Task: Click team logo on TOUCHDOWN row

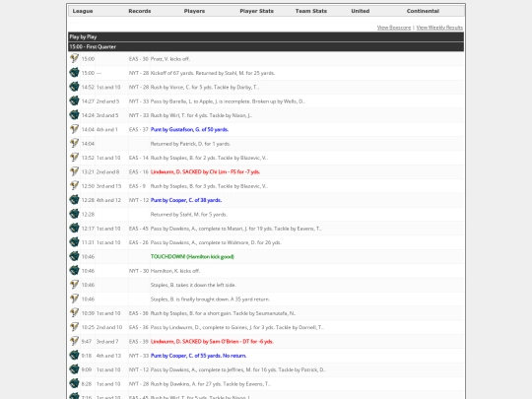Action: 74,256
